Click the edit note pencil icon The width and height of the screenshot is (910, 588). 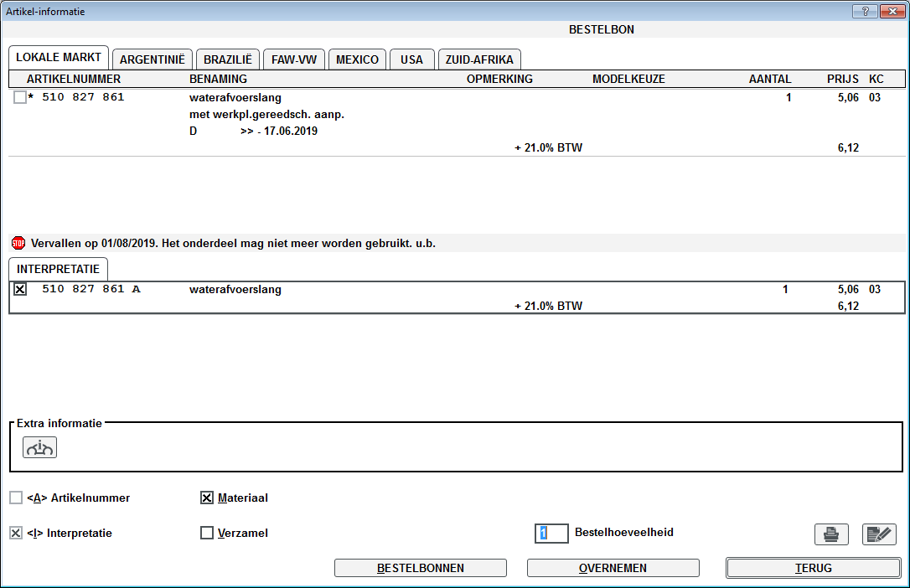pos(879,534)
